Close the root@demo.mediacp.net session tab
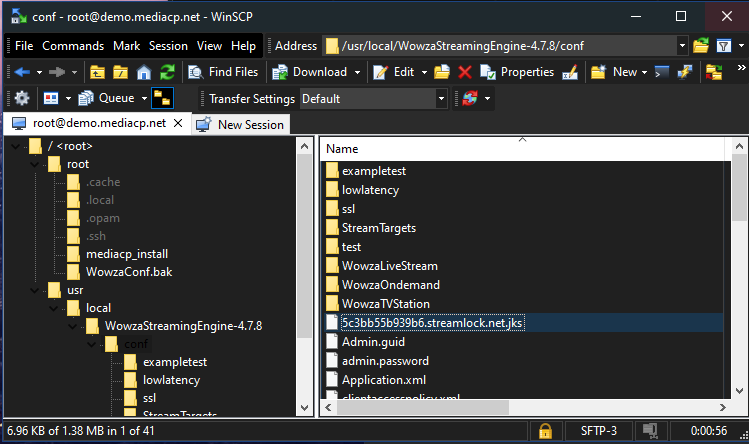The width and height of the screenshot is (749, 444). click(x=178, y=123)
